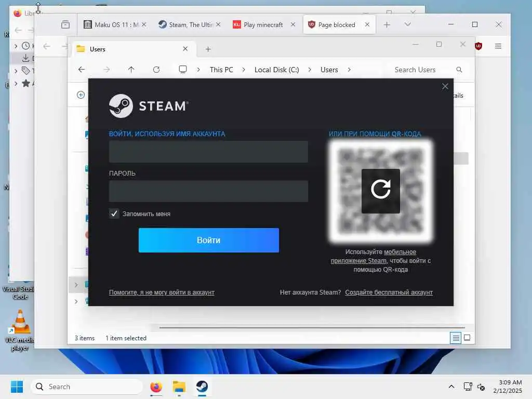Go up one folder in File Explorer
This screenshot has width=532, height=399.
pyautogui.click(x=131, y=70)
